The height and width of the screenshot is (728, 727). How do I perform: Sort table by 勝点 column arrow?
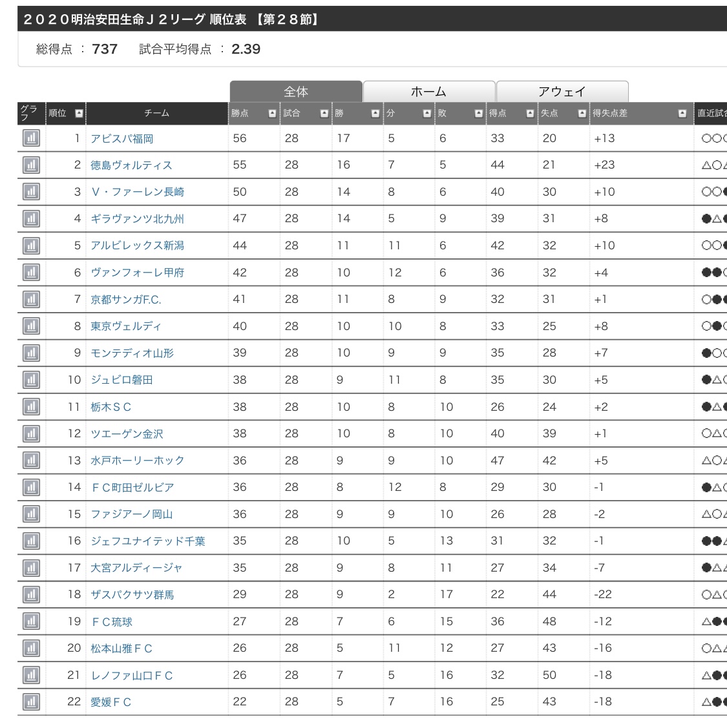click(272, 114)
